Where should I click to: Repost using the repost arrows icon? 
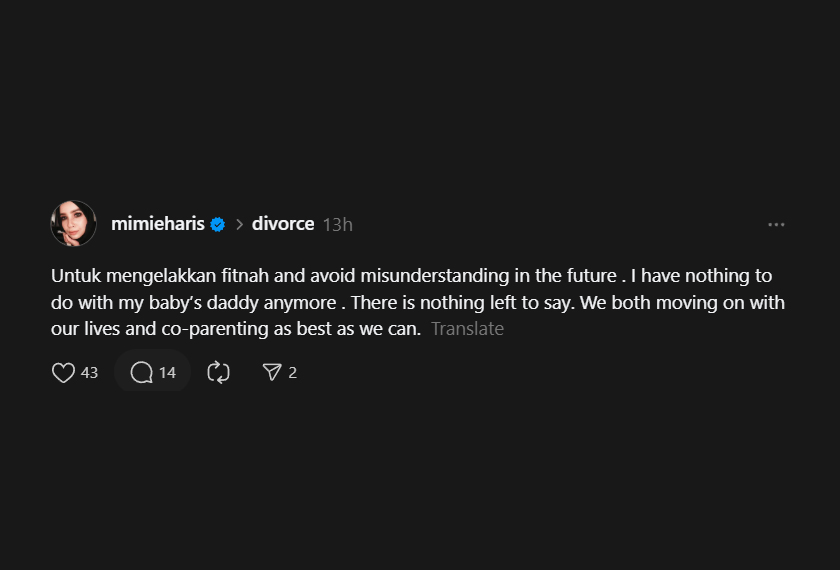click(218, 373)
